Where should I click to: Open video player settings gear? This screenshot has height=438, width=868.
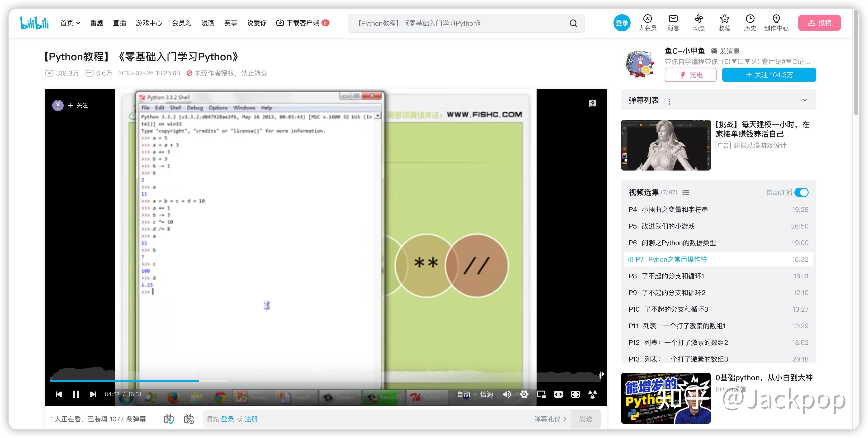[x=524, y=394]
